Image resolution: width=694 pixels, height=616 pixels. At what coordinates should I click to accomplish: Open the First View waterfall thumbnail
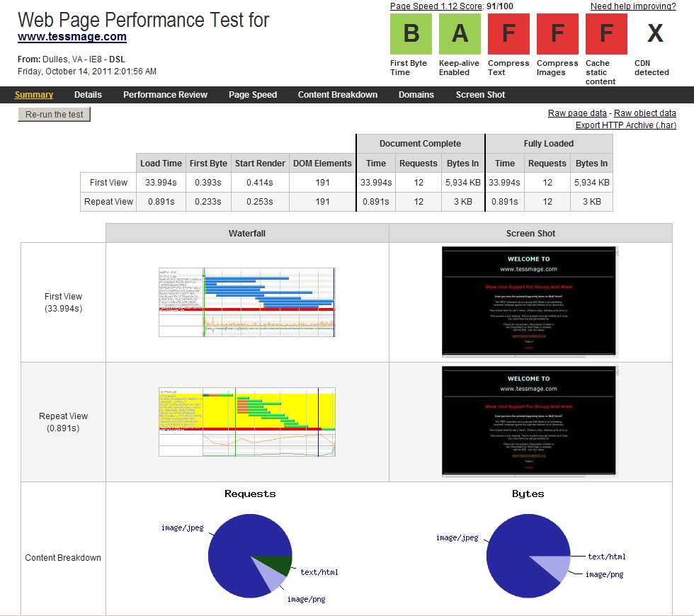coord(247,302)
